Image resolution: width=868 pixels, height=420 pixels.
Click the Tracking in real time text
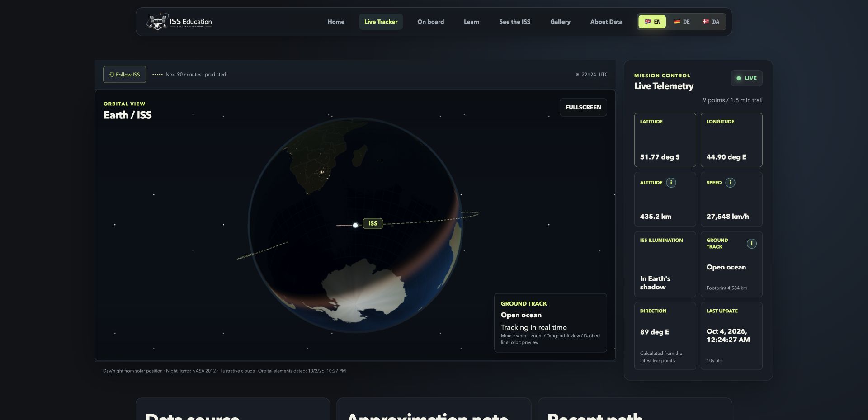point(533,327)
